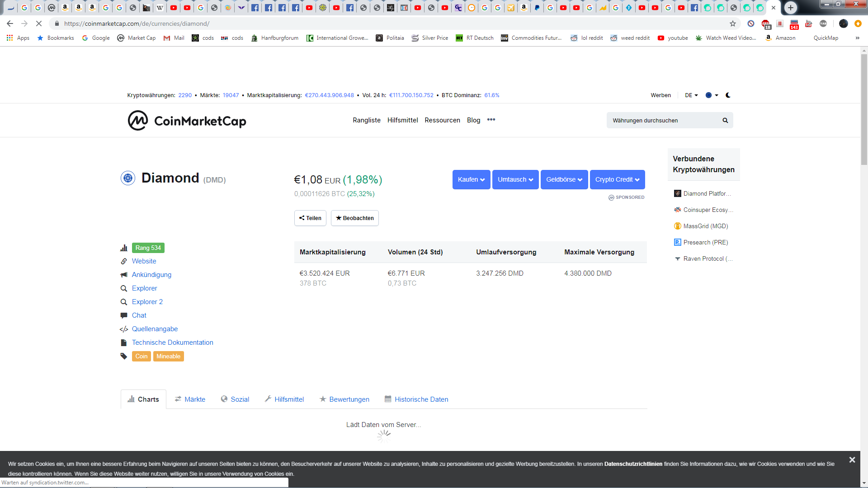Expand the Geldbörse dropdown
Viewport: 868px width, 488px height.
pos(564,180)
